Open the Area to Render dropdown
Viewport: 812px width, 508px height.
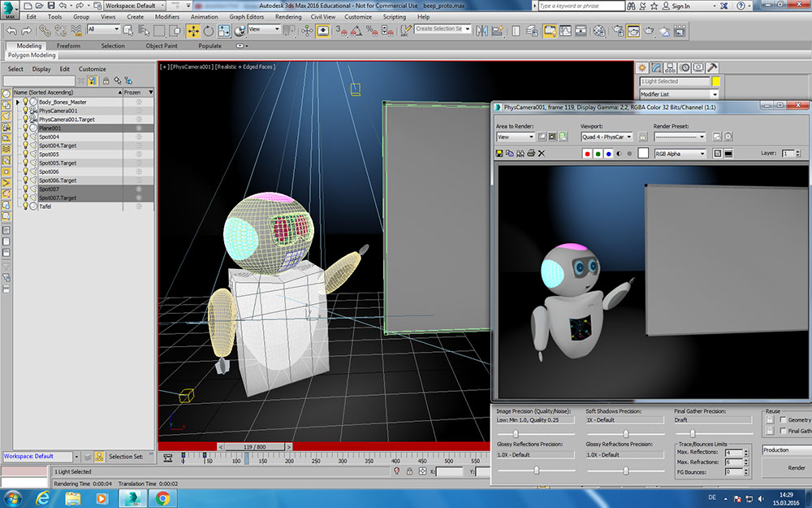[516, 137]
